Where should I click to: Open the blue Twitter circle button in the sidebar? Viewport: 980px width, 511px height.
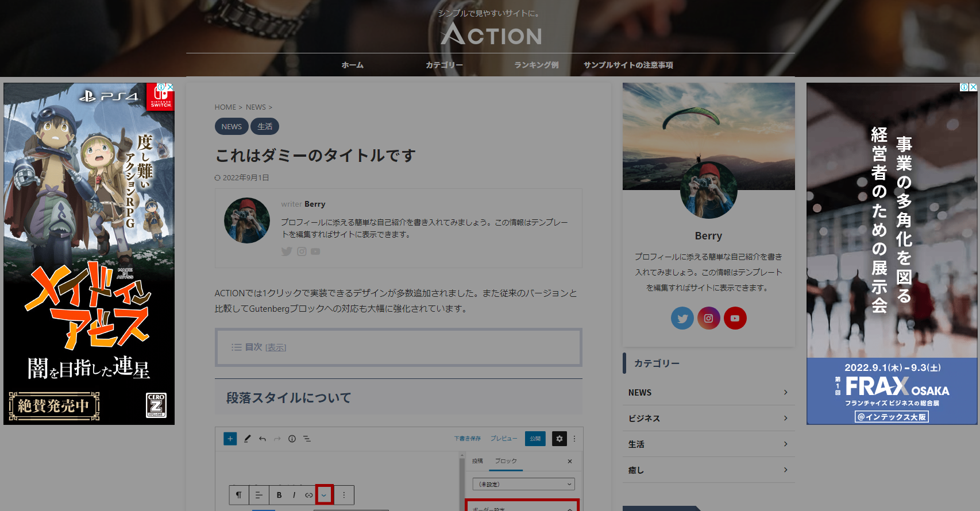click(x=682, y=318)
